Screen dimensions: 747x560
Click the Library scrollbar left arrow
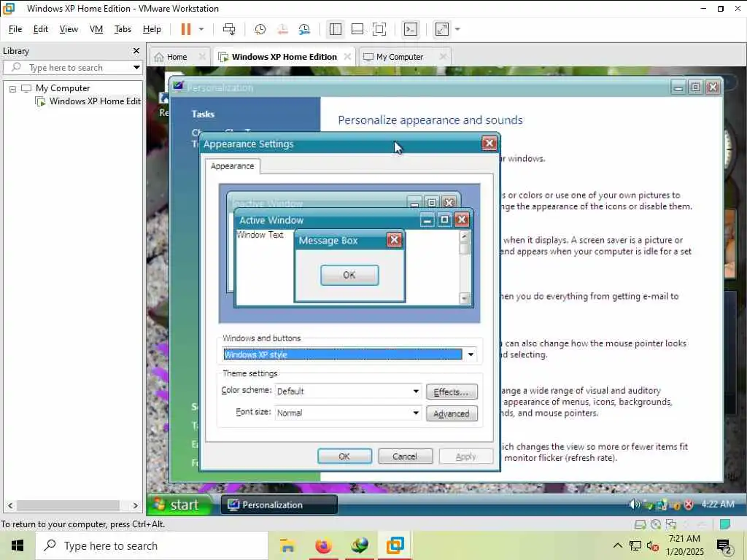click(10, 505)
